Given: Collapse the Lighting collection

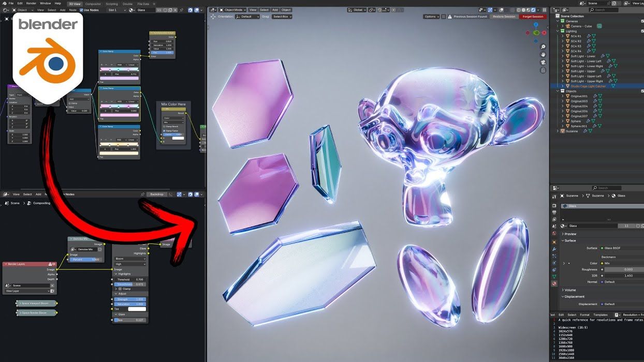Looking at the screenshot, I should tap(558, 31).
